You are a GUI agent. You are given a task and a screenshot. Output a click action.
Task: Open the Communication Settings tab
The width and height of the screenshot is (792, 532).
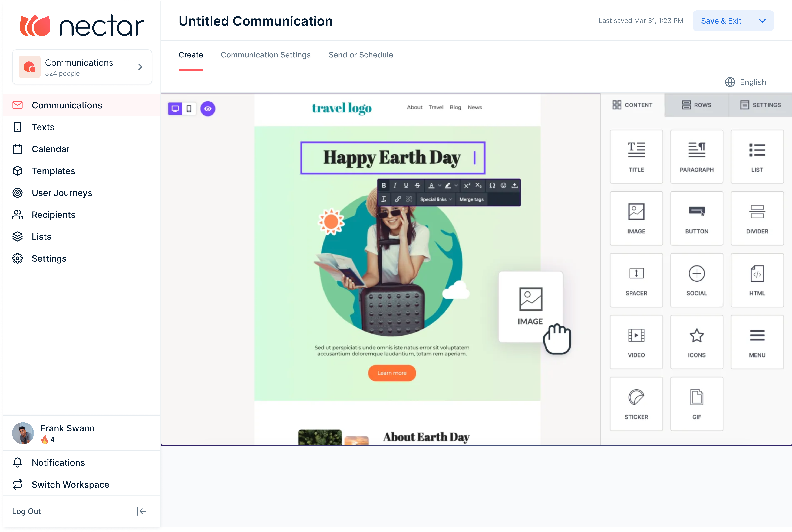click(266, 55)
